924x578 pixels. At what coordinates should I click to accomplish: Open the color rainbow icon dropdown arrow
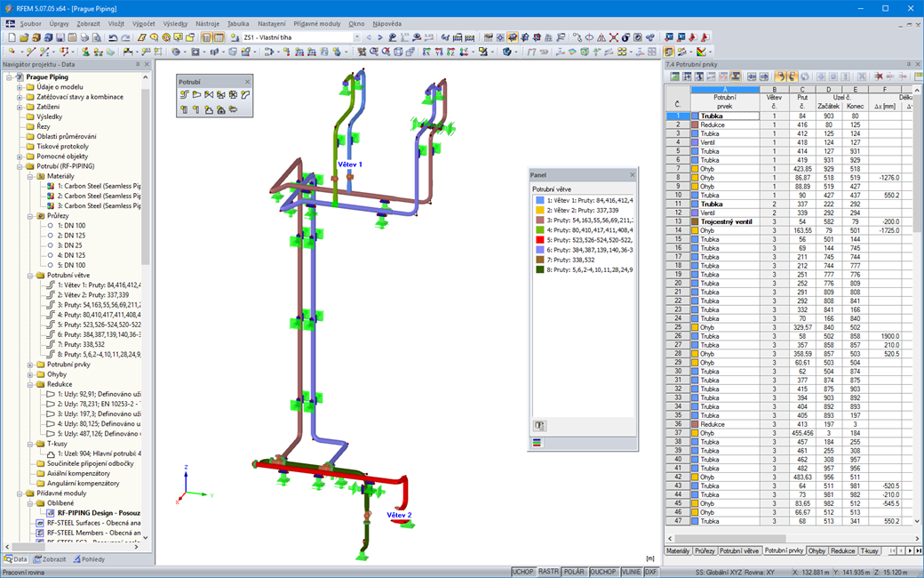click(x=710, y=52)
